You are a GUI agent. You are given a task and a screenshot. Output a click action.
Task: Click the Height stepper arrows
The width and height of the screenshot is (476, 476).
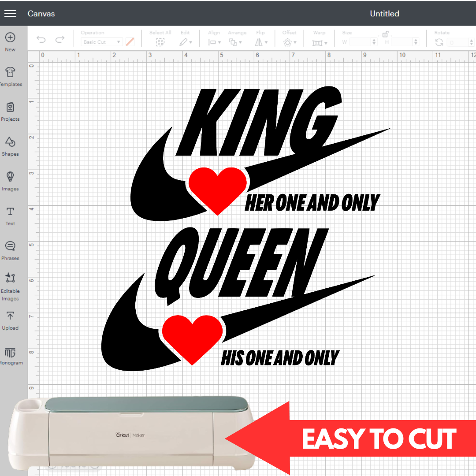[x=416, y=42]
